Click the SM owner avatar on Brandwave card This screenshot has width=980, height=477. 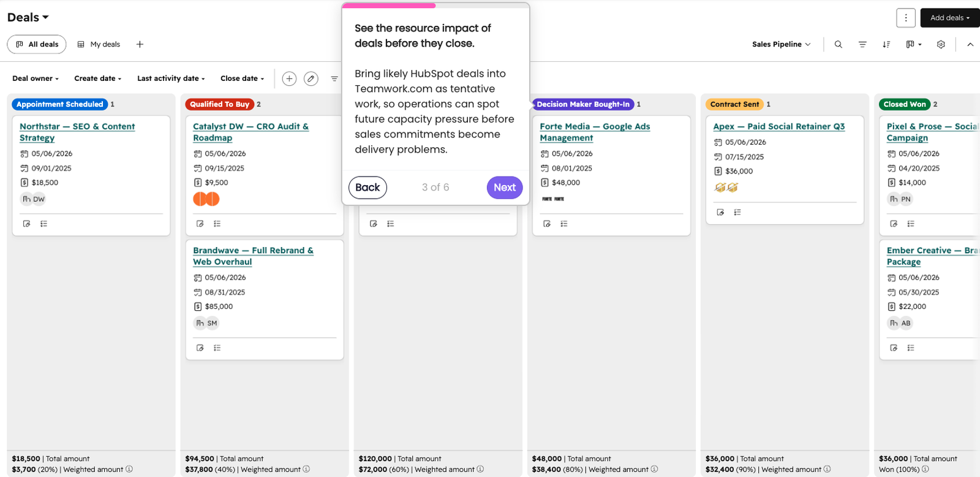click(212, 323)
